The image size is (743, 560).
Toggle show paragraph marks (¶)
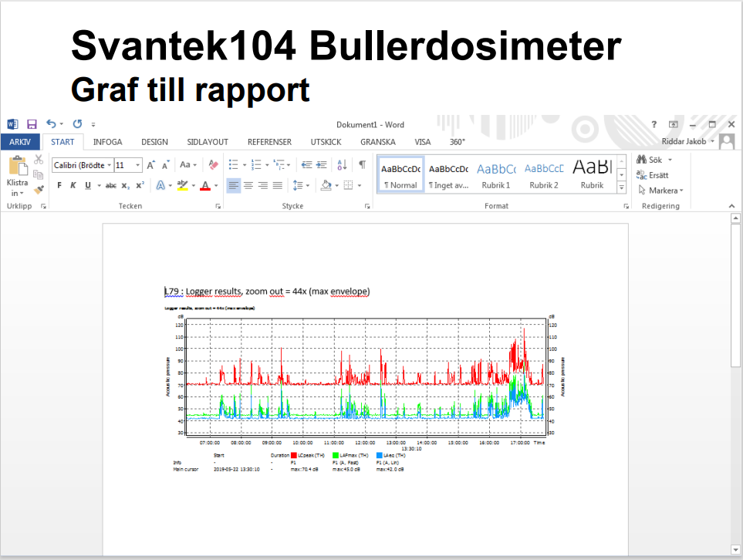click(362, 164)
